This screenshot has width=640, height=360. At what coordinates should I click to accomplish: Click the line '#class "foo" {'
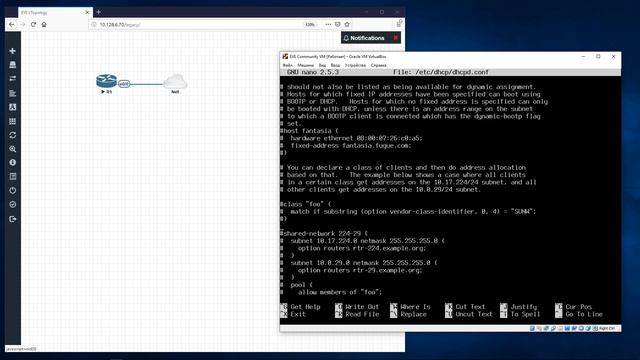(x=306, y=204)
